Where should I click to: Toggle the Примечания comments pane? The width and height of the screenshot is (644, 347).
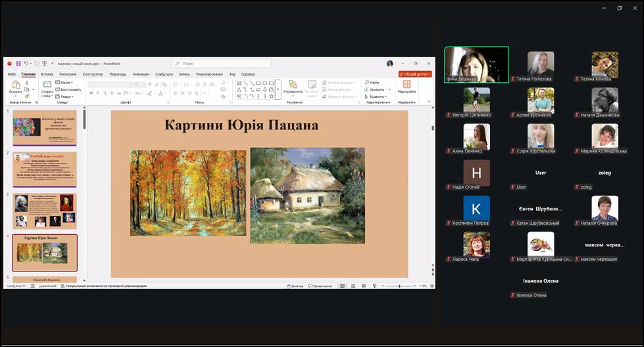point(320,286)
